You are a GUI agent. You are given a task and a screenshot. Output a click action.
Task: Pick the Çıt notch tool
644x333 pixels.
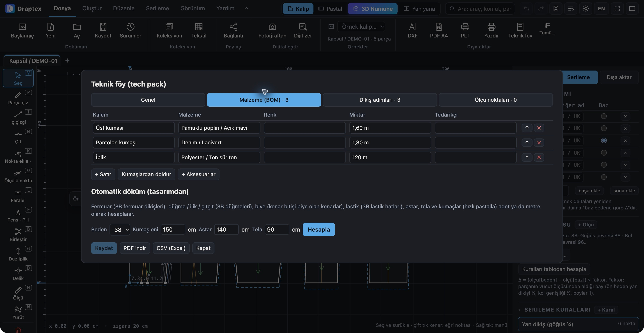(18, 137)
